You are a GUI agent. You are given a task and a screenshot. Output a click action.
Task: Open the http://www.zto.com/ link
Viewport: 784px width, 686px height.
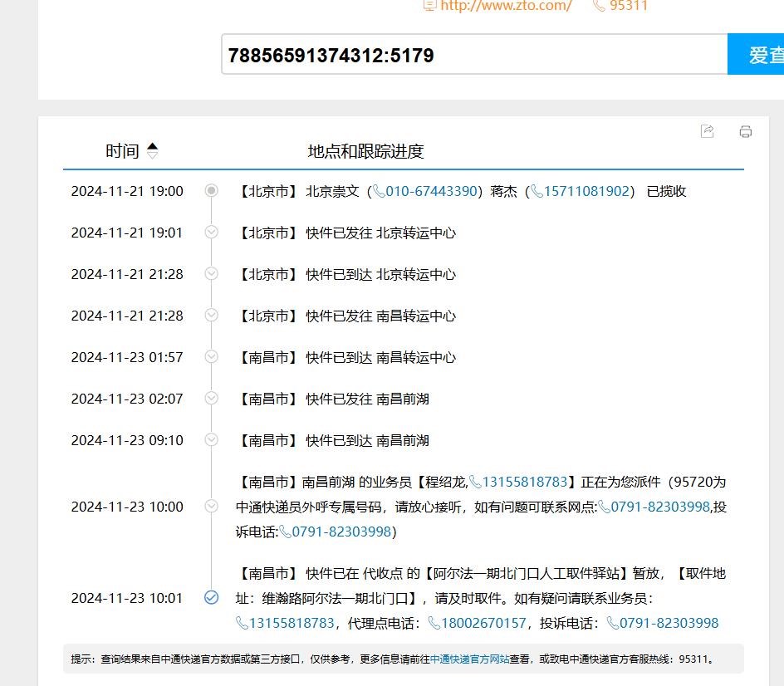(x=506, y=6)
